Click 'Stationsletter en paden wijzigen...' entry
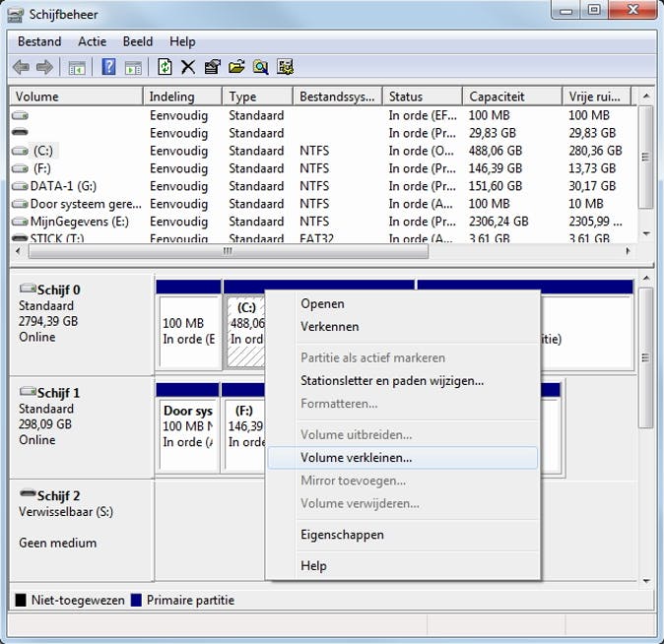664x644 pixels. [x=391, y=381]
